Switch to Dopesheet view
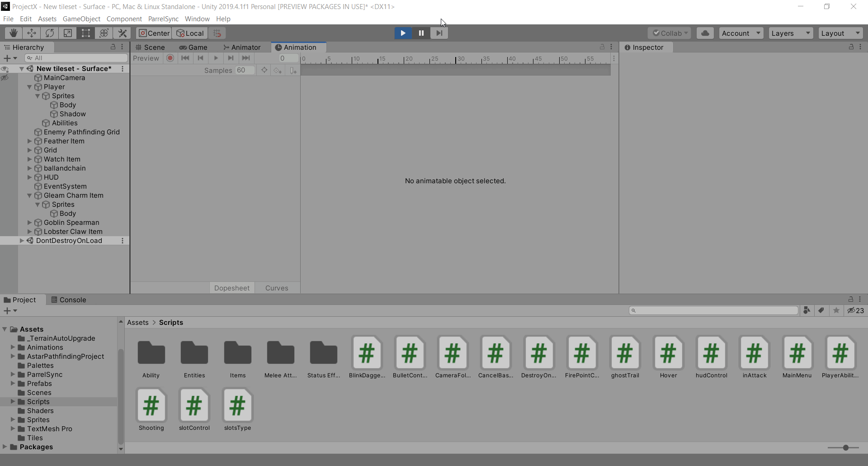868x466 pixels. pyautogui.click(x=232, y=288)
